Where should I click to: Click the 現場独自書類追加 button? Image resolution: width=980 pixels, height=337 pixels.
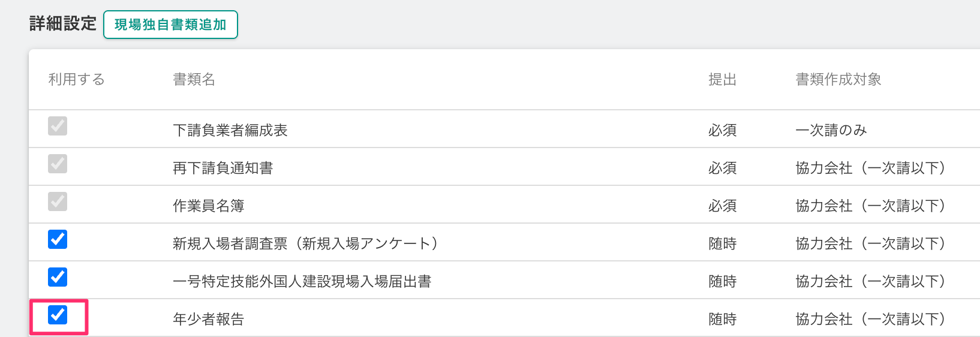tap(170, 25)
